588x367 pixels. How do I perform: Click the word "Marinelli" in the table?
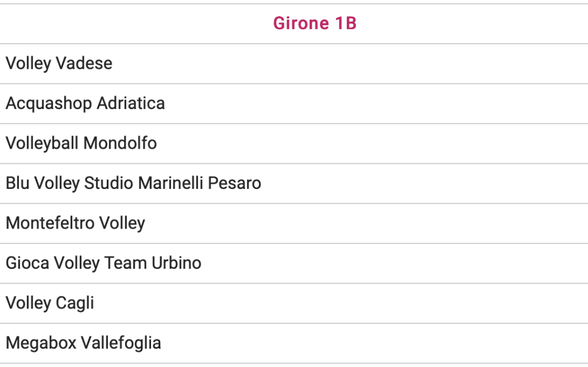coord(171,183)
